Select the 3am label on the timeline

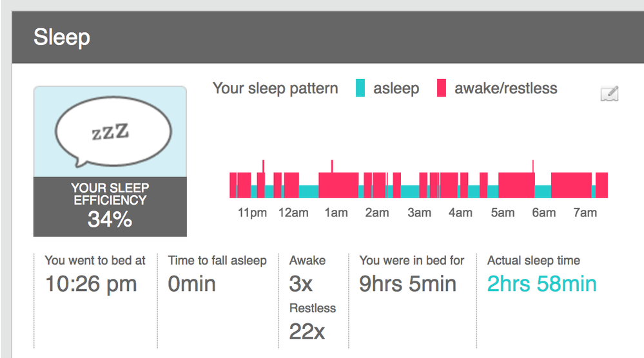pyautogui.click(x=419, y=213)
